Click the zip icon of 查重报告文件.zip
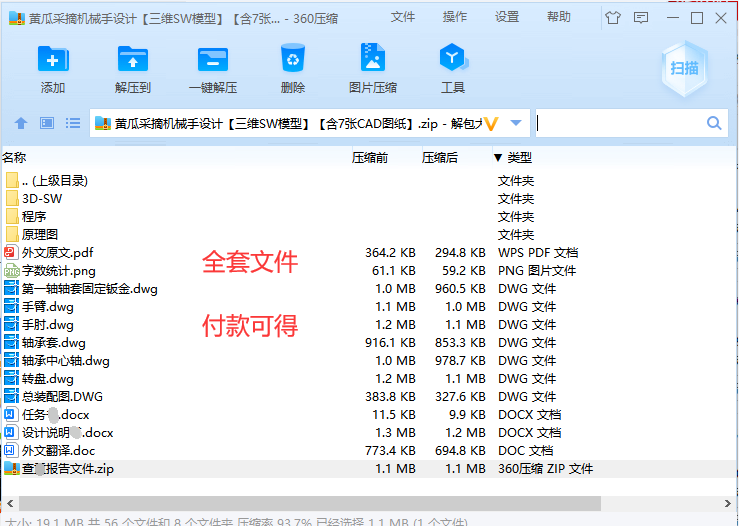Viewport: 739px width, 526px height. tap(12, 468)
